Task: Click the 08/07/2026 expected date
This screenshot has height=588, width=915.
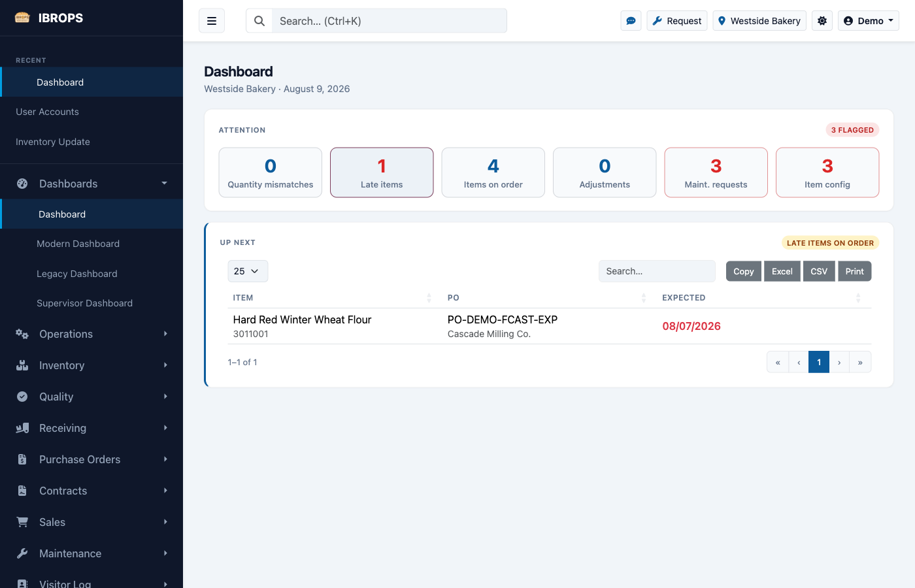Action: click(691, 326)
